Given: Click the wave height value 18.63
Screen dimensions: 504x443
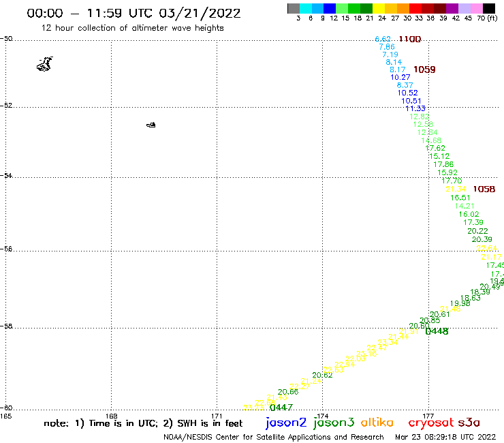Looking at the screenshot, I should tap(471, 298).
